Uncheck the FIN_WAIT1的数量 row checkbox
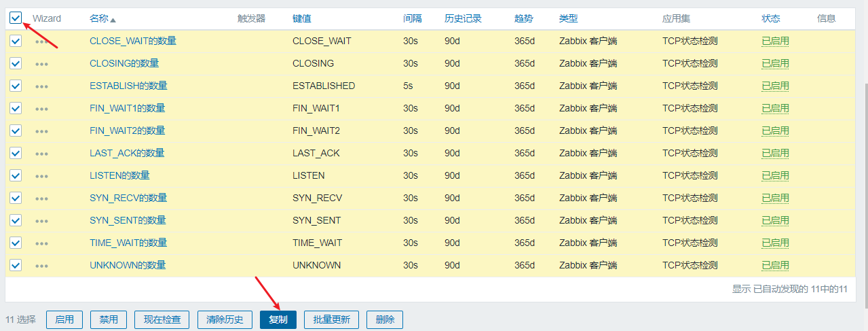The image size is (868, 331). pyautogui.click(x=16, y=108)
